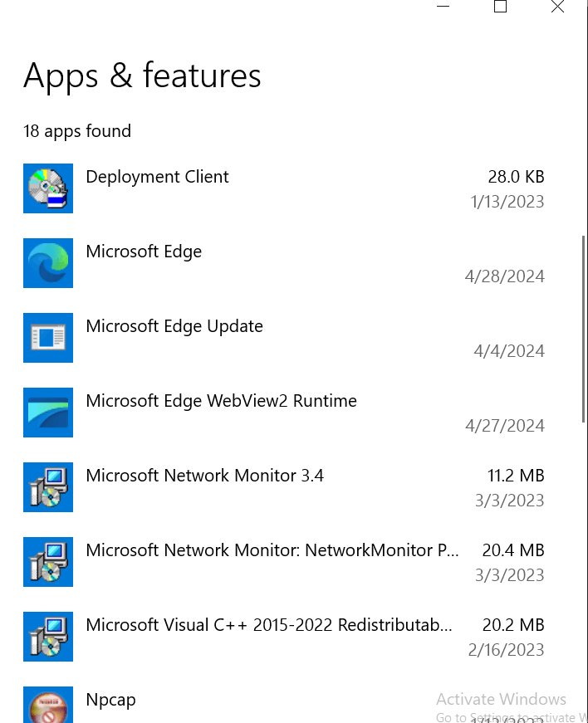Click the Npcap app icon
The width and height of the screenshot is (588, 723).
[48, 705]
